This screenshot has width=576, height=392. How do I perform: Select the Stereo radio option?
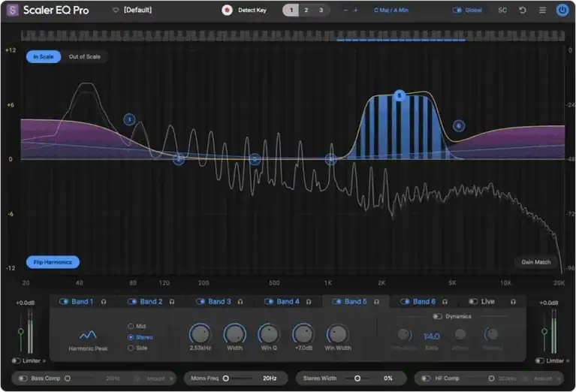(131, 337)
